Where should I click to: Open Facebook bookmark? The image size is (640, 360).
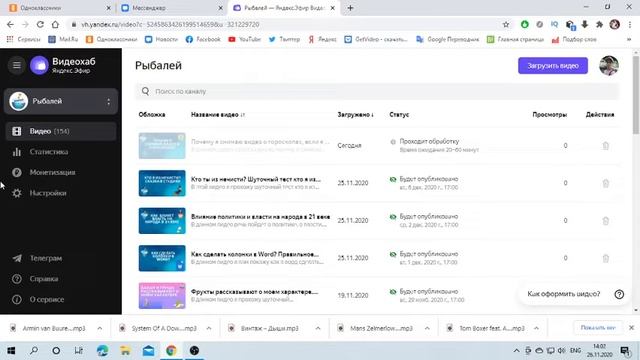pyautogui.click(x=203, y=40)
